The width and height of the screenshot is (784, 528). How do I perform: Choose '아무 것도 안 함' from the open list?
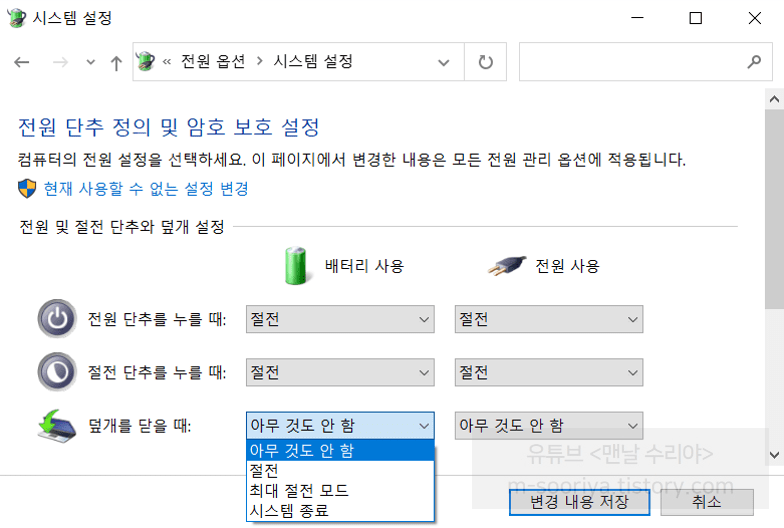340,450
